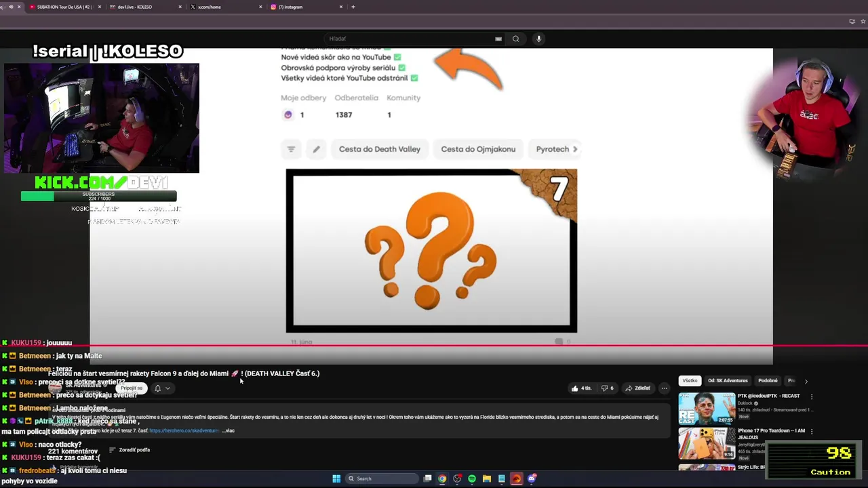Click the pencil edit icon

tap(316, 149)
